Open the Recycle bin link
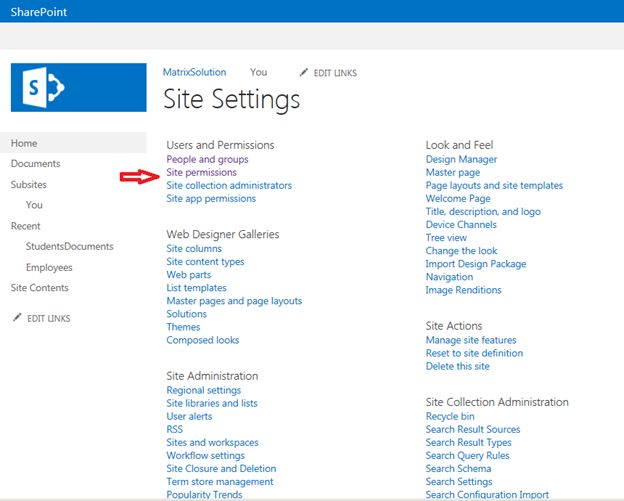The width and height of the screenshot is (624, 501). click(450, 417)
